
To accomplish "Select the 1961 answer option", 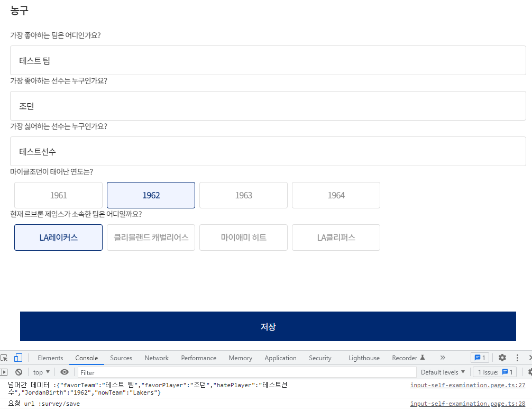I will click(58, 195).
